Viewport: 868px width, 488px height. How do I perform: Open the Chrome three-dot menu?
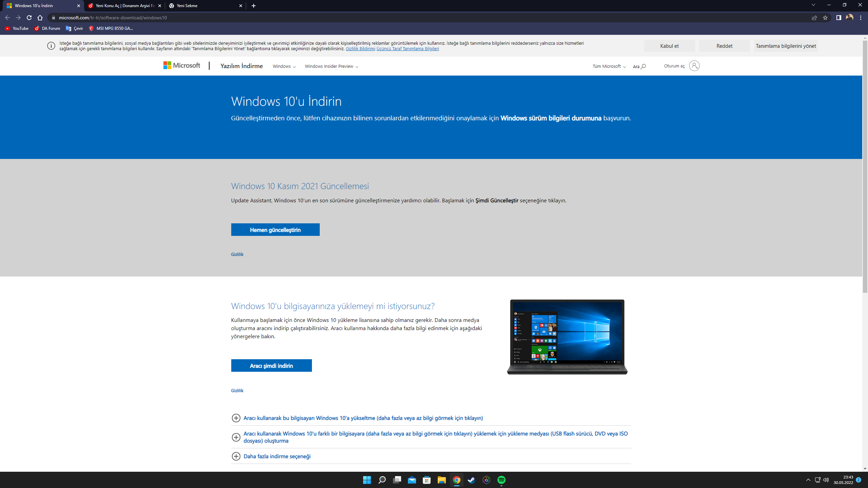[861, 18]
